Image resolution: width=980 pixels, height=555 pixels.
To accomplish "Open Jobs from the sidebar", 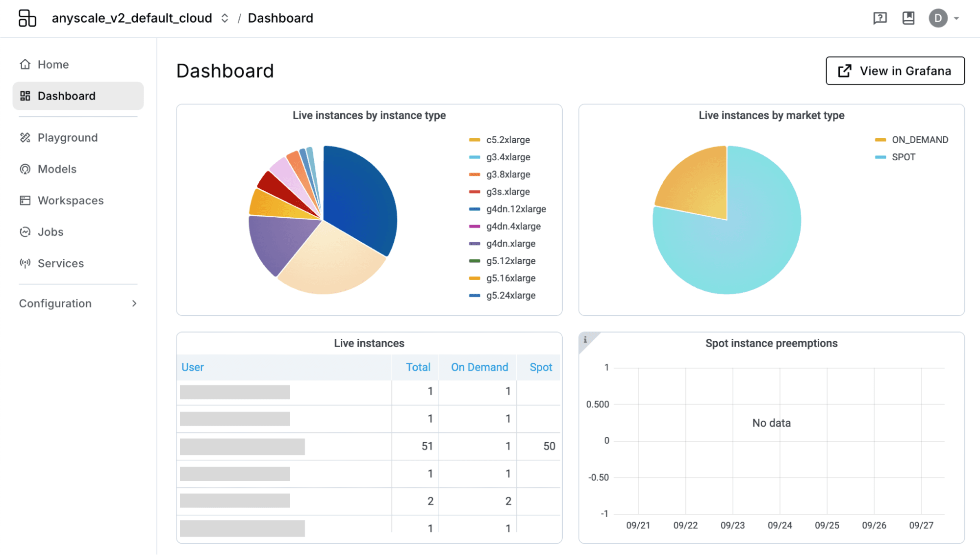I will [x=78, y=231].
